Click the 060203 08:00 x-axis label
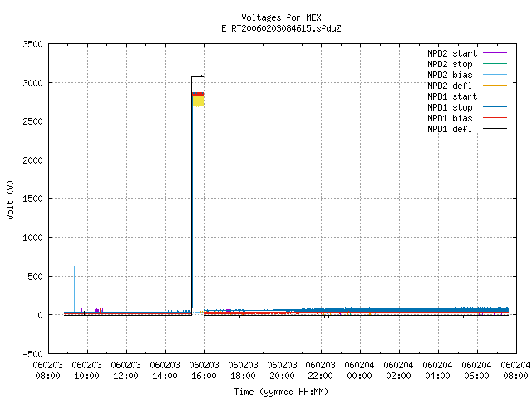Image resolution: width=532 pixels, height=399 pixels. (48, 371)
